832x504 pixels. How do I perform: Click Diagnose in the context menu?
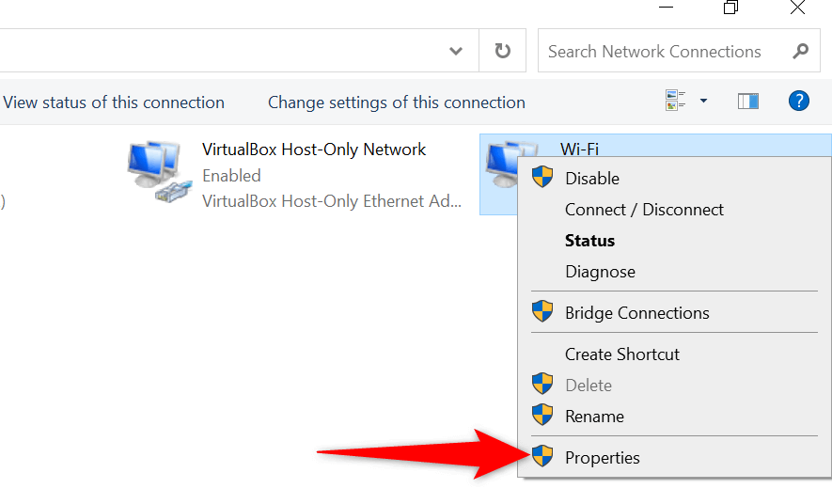point(600,272)
